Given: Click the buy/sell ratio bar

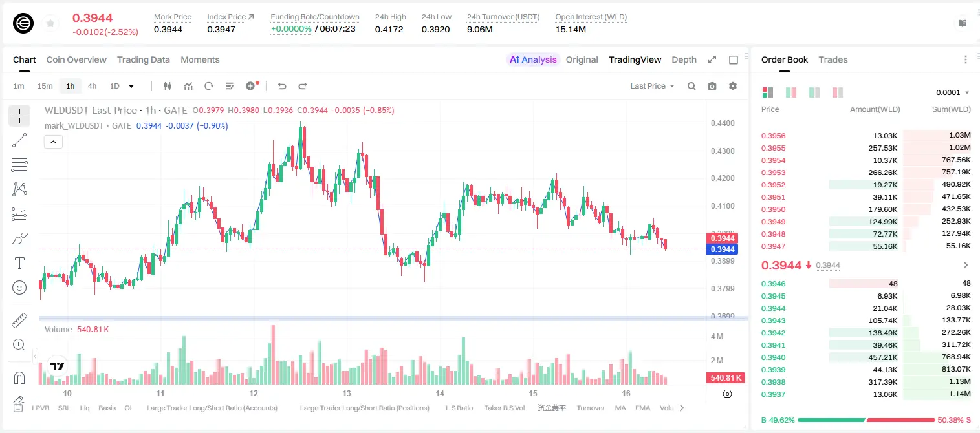Looking at the screenshot, I should 866,420.
